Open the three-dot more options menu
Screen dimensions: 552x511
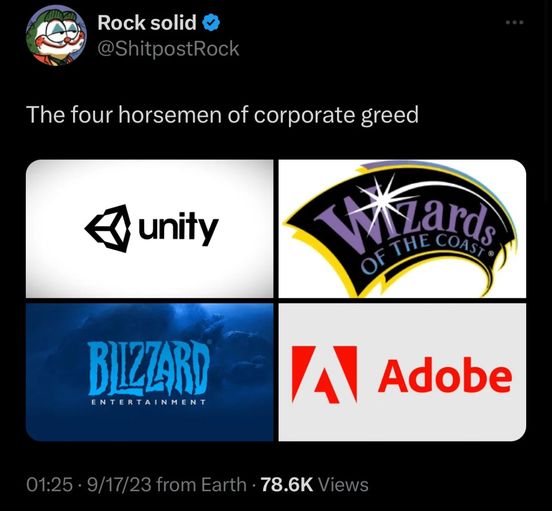click(515, 23)
